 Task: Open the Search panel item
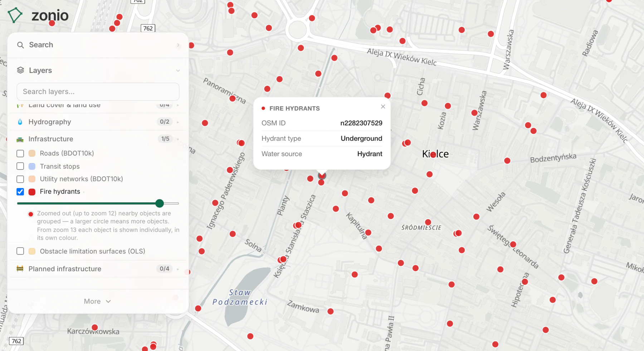pyautogui.click(x=98, y=45)
